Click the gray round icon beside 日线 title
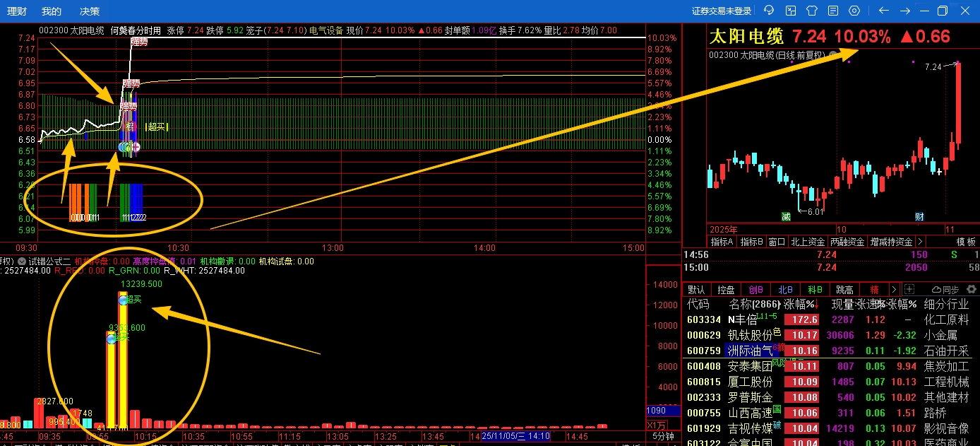The width and height of the screenshot is (980, 446). (834, 55)
